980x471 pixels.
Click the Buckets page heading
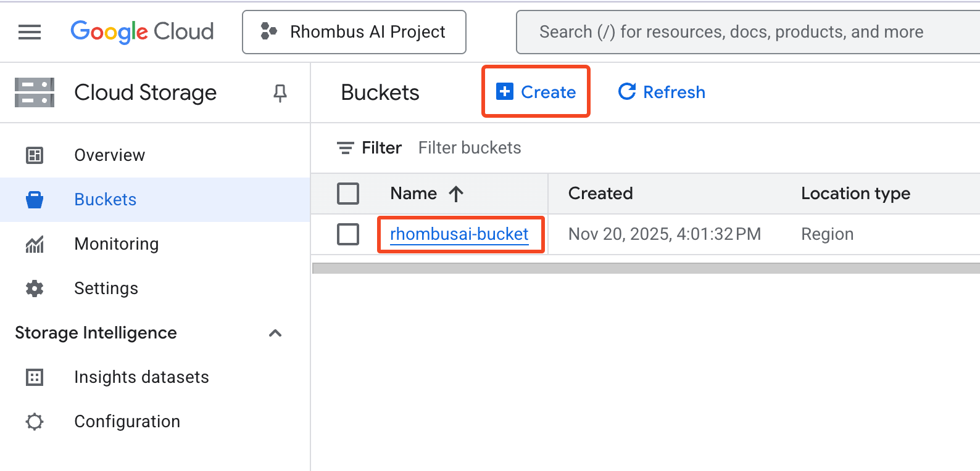tap(380, 92)
